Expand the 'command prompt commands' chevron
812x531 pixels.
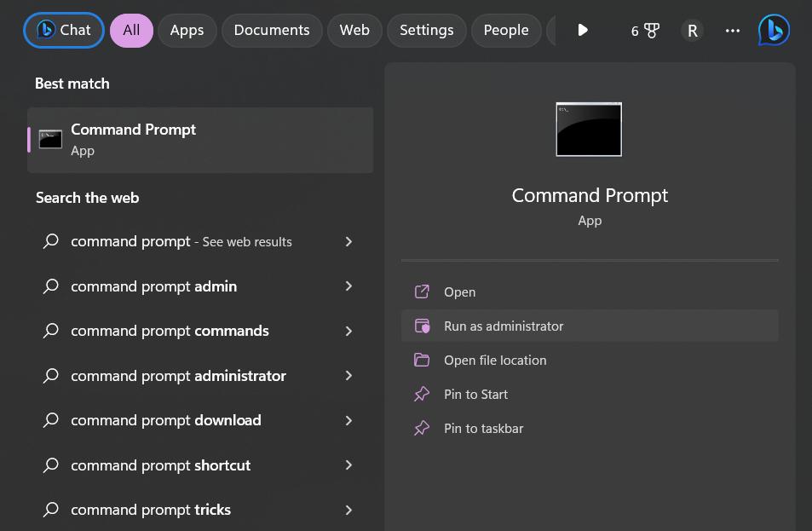tap(348, 332)
